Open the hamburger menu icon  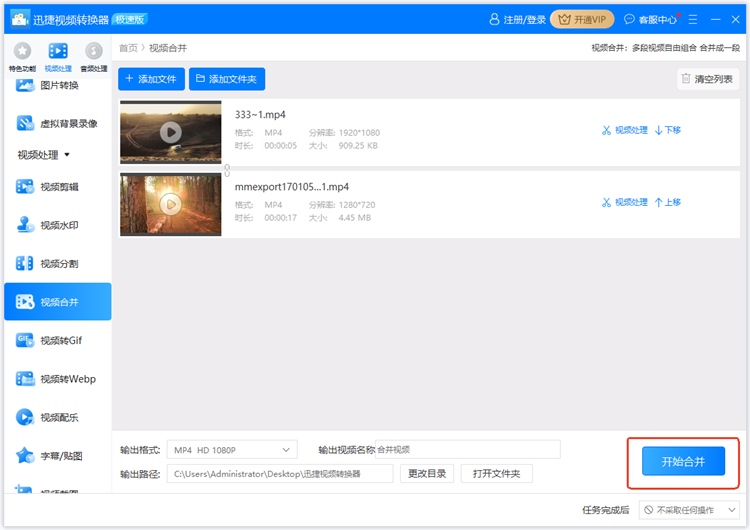(x=693, y=20)
